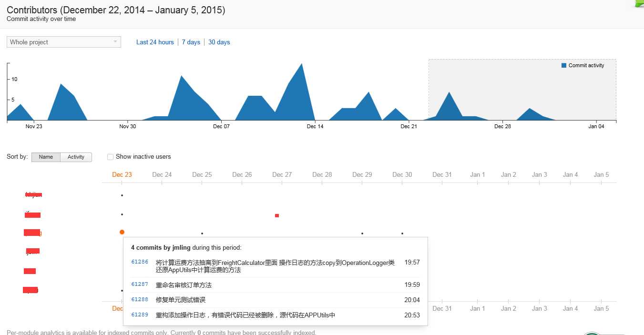Open revision 61287 labeled 重命名审核订单方法
The height and width of the screenshot is (335, 644).
pos(139,285)
